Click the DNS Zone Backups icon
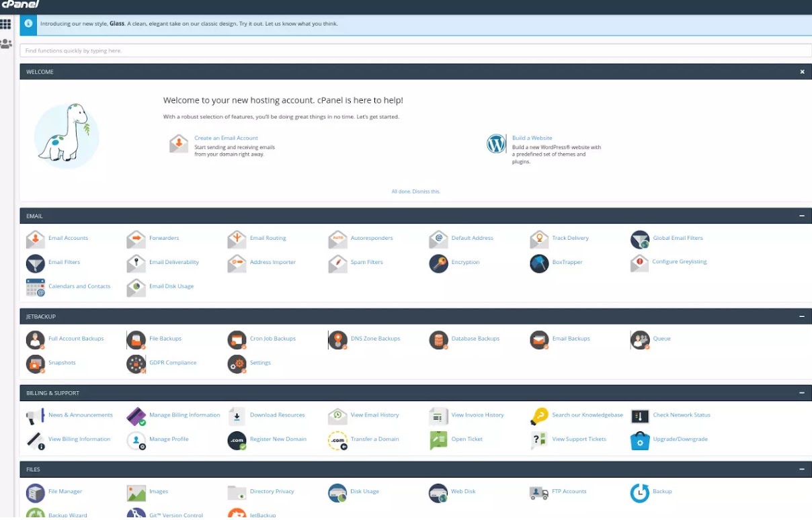Image resolution: width=812 pixels, height=520 pixels. [x=338, y=340]
